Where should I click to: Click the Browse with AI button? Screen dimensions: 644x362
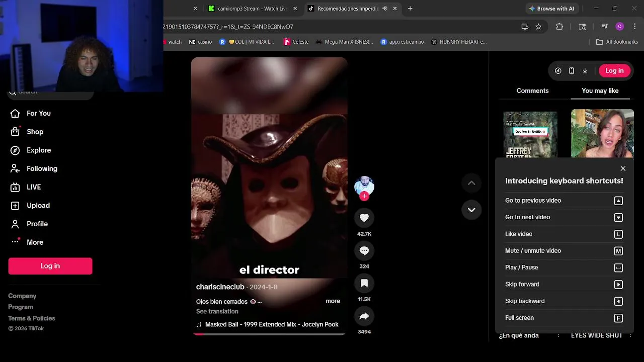(x=551, y=9)
